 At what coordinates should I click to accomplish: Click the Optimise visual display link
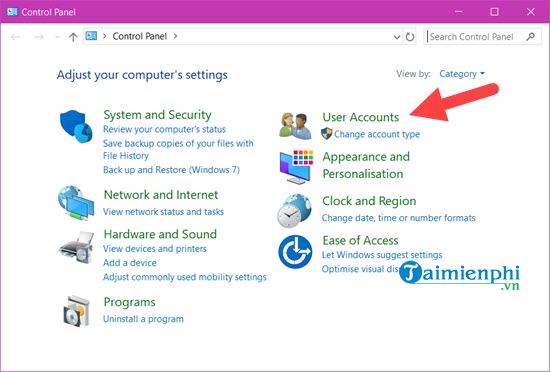361,269
